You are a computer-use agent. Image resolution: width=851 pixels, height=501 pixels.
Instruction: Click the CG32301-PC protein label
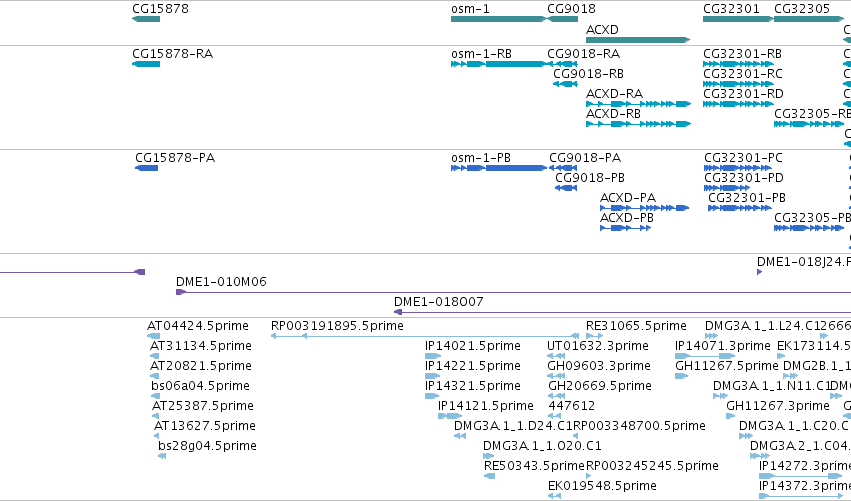point(743,158)
